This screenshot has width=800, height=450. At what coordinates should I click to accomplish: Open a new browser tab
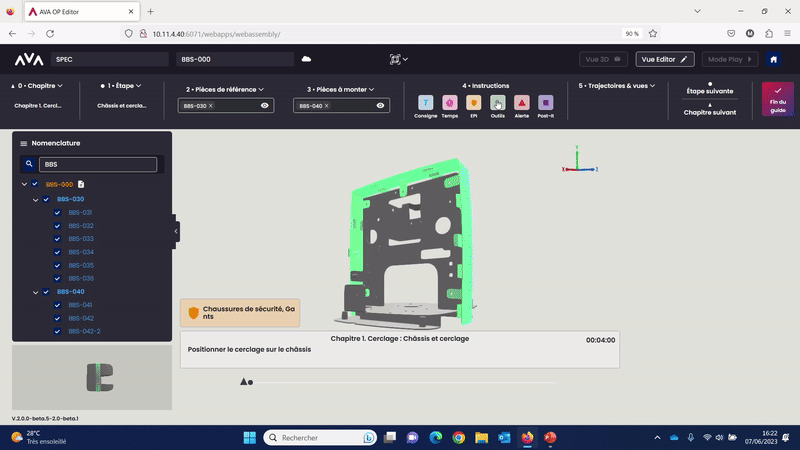pos(151,12)
